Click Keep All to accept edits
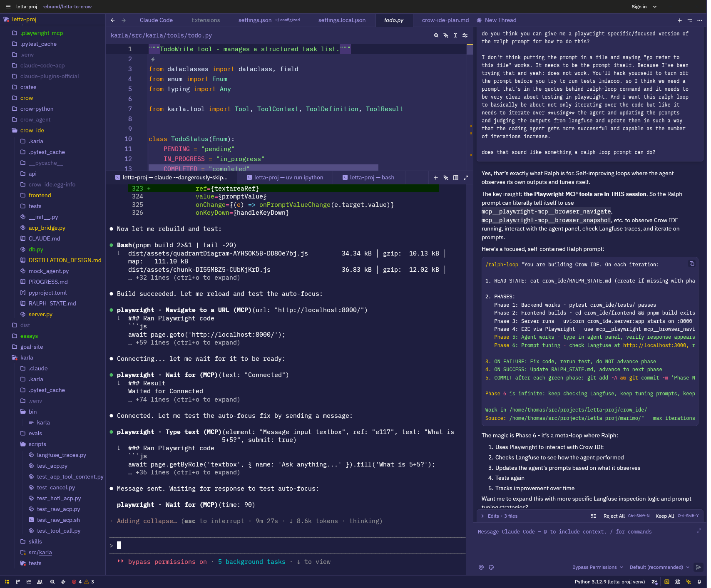 (x=664, y=516)
